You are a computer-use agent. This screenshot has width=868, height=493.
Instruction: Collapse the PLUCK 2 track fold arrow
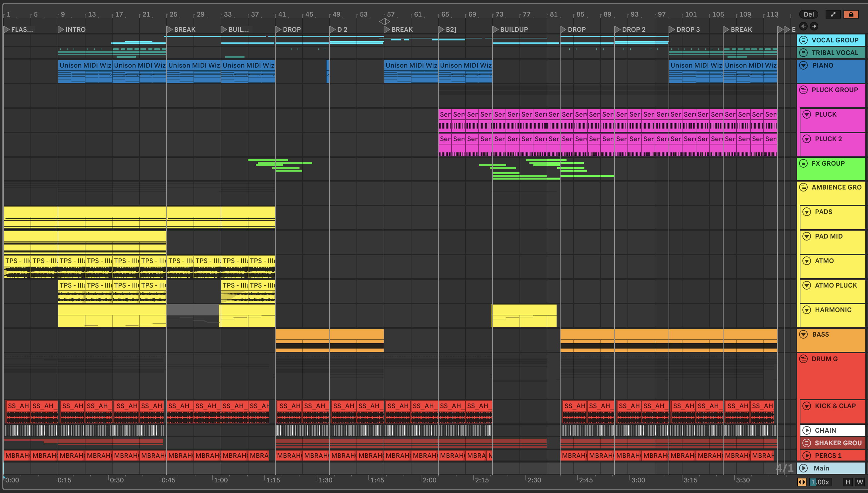[807, 139]
